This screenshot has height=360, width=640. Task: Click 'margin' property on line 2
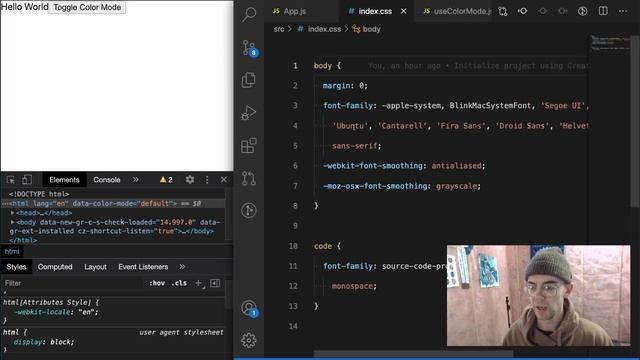point(336,86)
